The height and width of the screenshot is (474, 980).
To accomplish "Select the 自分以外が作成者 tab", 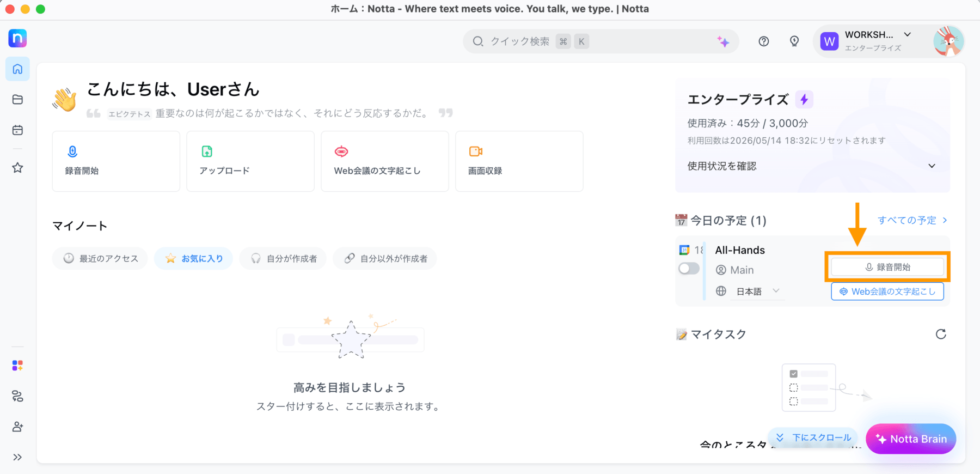I will 385,258.
